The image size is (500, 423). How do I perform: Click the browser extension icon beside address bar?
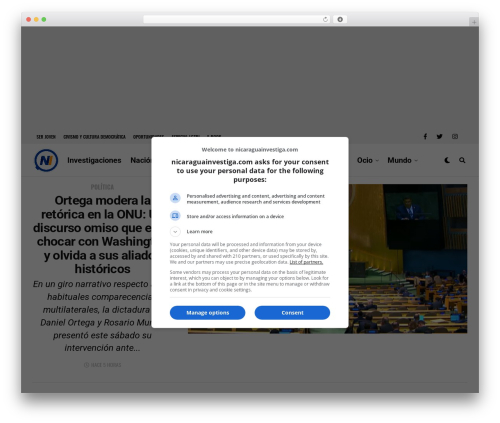click(x=340, y=19)
